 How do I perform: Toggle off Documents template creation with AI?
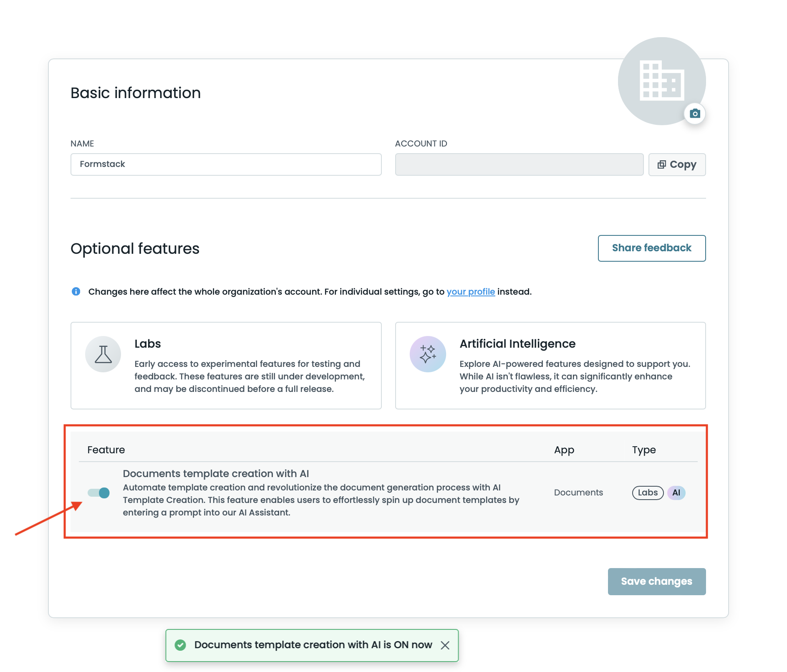pyautogui.click(x=99, y=493)
